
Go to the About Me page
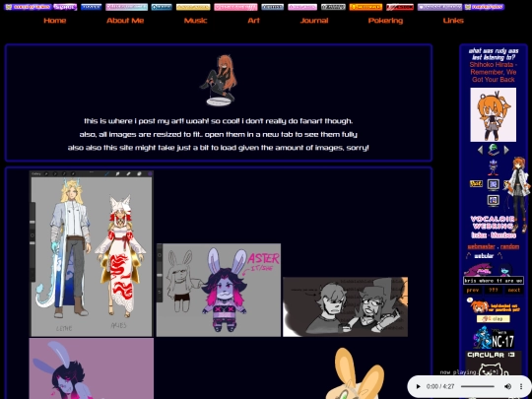(x=125, y=21)
